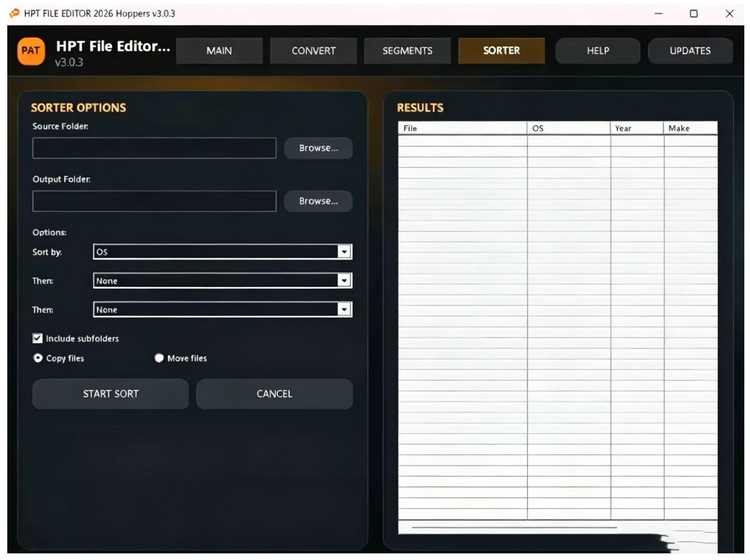
Task: Select the Move files radio option
Action: click(159, 358)
